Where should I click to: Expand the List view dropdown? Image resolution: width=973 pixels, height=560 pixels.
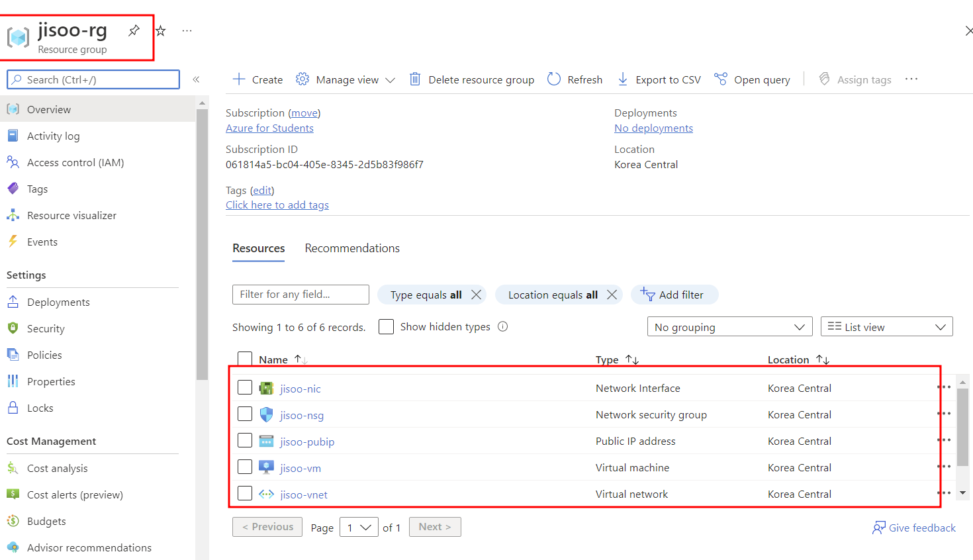pos(887,326)
